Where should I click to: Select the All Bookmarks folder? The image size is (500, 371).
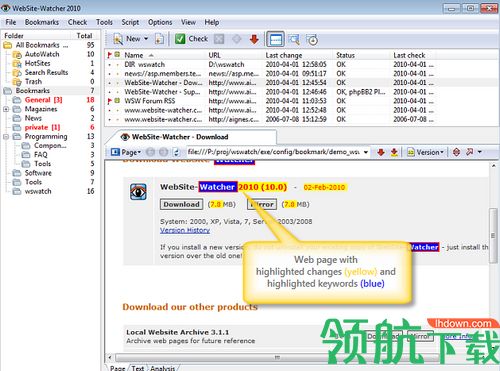pos(42,45)
